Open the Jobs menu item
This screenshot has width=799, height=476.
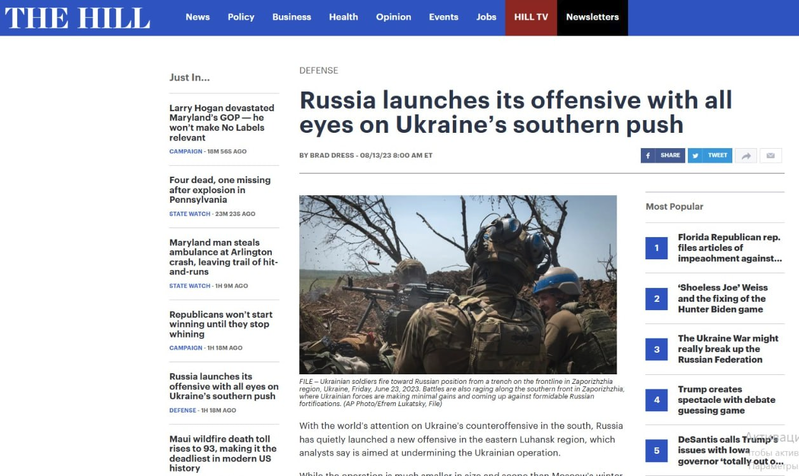tap(486, 17)
